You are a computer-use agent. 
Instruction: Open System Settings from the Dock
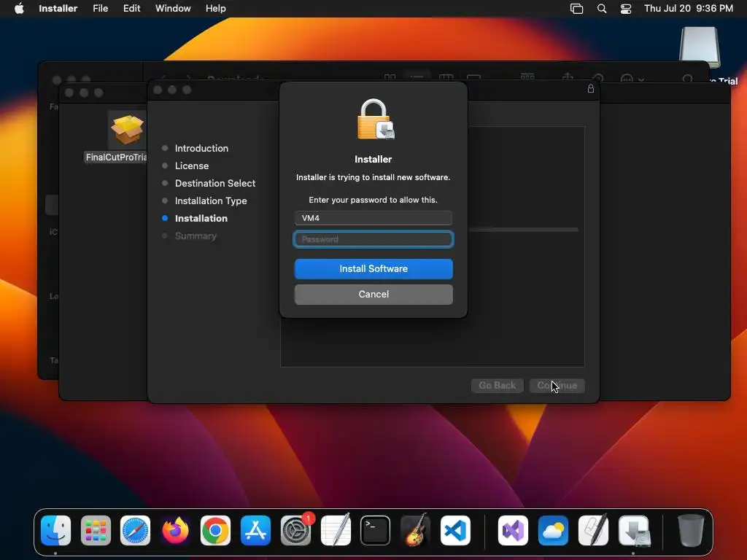pos(296,531)
